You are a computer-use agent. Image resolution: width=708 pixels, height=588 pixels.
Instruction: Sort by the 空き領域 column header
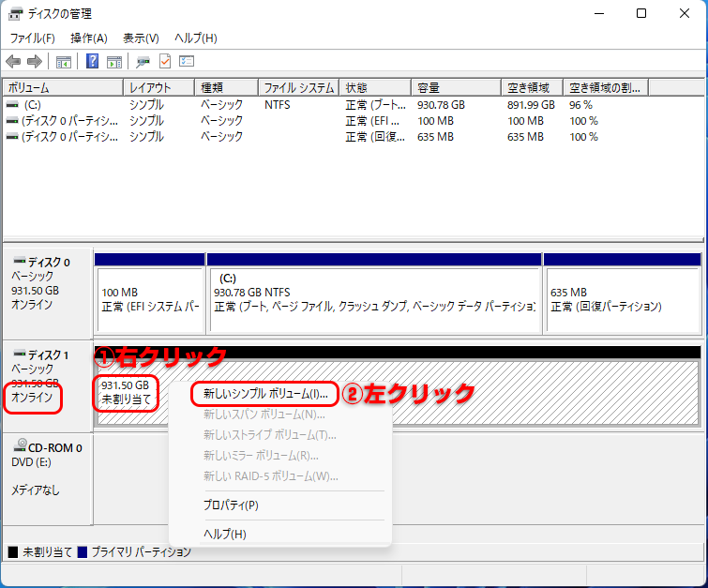point(532,87)
